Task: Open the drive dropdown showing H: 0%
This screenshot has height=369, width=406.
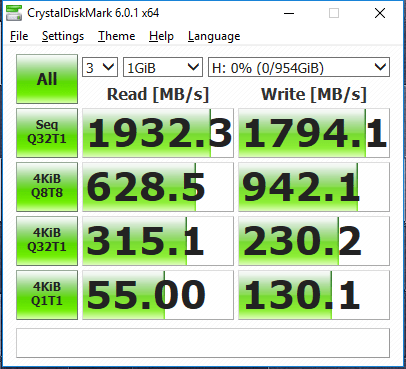Action: [299, 68]
